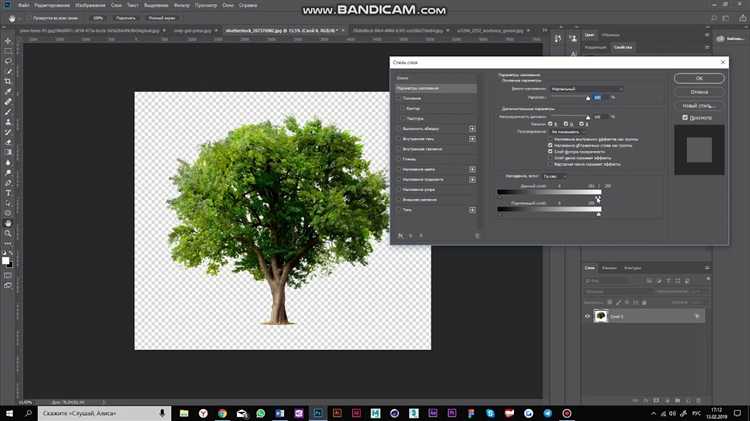Select the Move tool in the toolbar
The width and height of the screenshot is (750, 421).
coord(8,40)
